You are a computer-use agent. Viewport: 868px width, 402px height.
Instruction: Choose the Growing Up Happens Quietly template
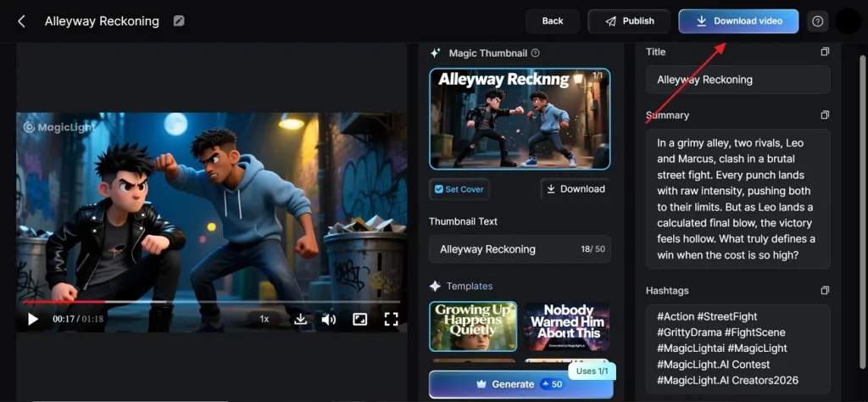click(x=473, y=327)
